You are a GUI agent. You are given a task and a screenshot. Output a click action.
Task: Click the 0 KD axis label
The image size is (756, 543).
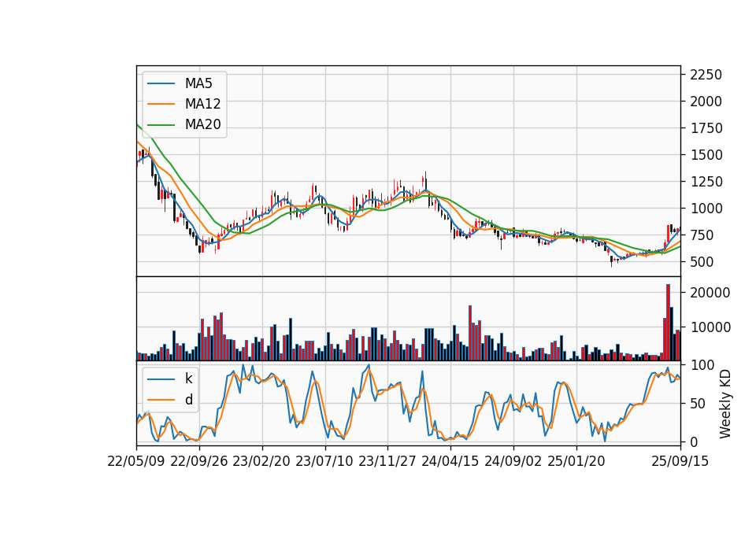[x=694, y=441]
